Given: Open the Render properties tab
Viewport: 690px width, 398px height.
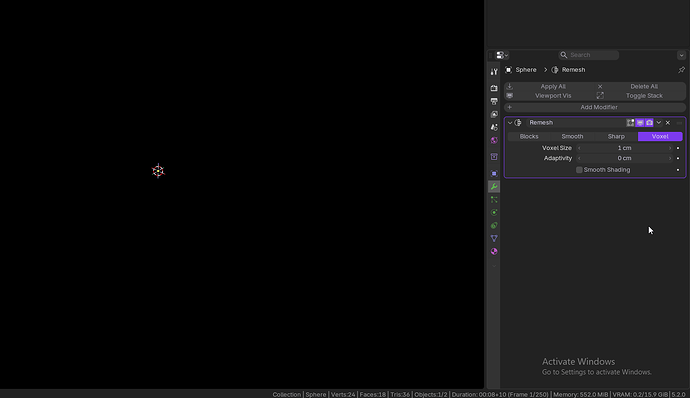Looking at the screenshot, I should (494, 88).
